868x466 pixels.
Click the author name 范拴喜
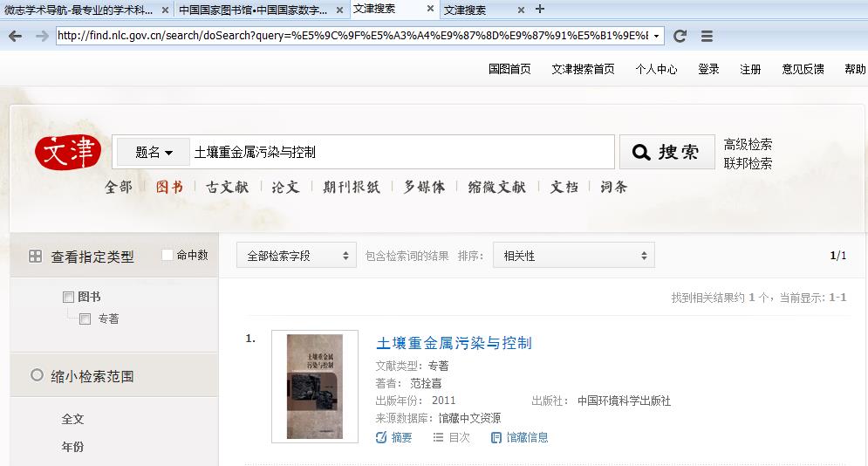tap(425, 384)
